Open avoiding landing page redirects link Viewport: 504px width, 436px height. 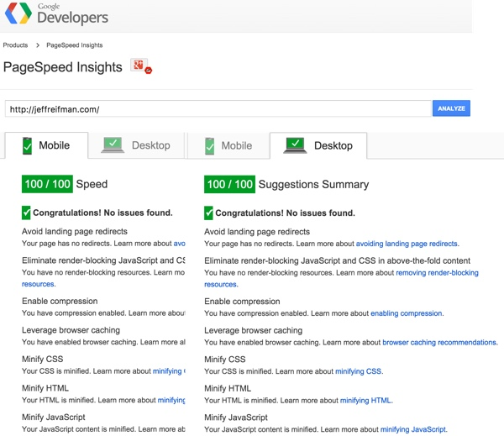tap(407, 244)
